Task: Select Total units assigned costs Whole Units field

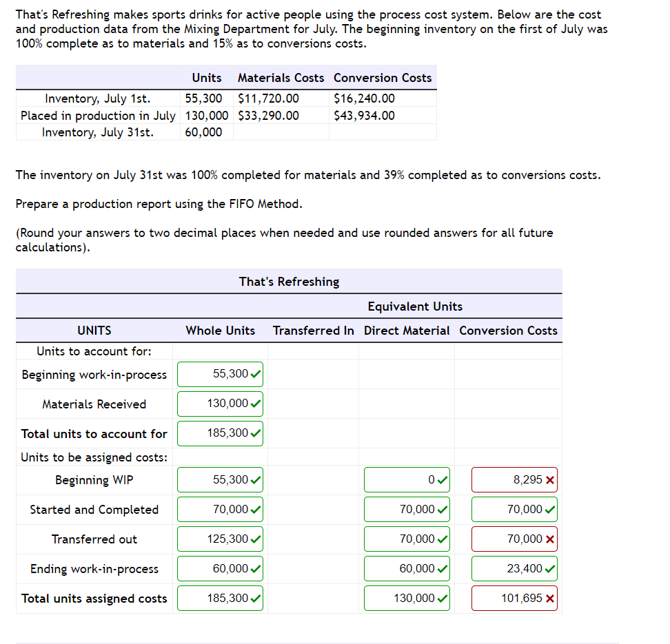Action: click(x=220, y=599)
